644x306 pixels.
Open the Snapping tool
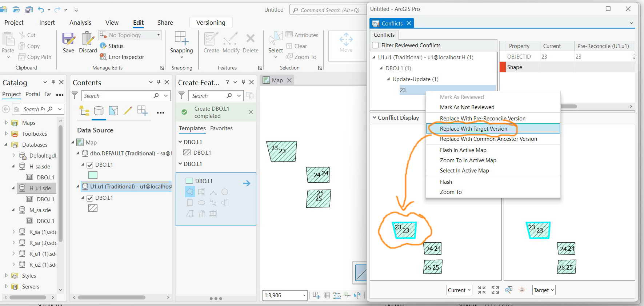[181, 42]
